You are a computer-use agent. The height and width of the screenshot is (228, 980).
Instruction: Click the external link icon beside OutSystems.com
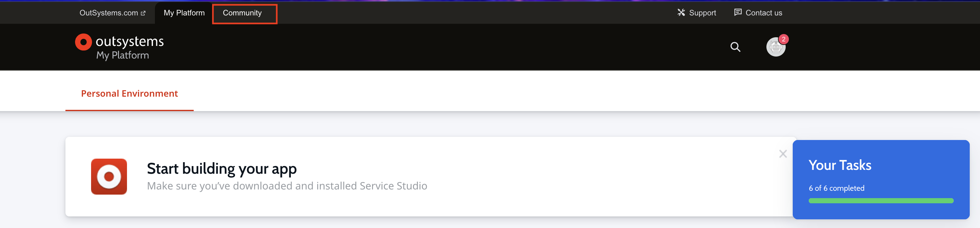(x=143, y=12)
